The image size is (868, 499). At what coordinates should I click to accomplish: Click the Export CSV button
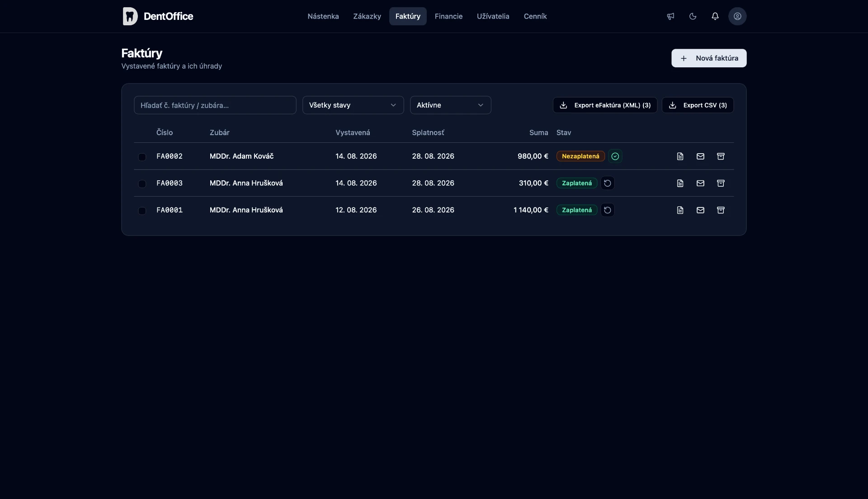click(x=698, y=105)
